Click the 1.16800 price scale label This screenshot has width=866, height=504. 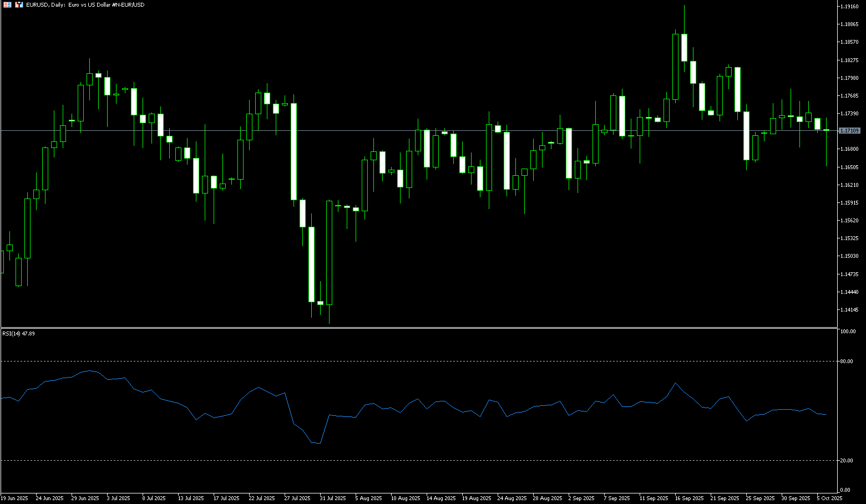click(849, 149)
